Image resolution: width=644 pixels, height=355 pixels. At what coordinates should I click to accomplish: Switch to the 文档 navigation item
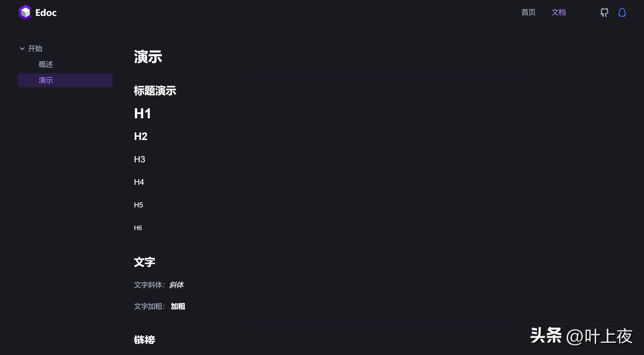point(558,12)
